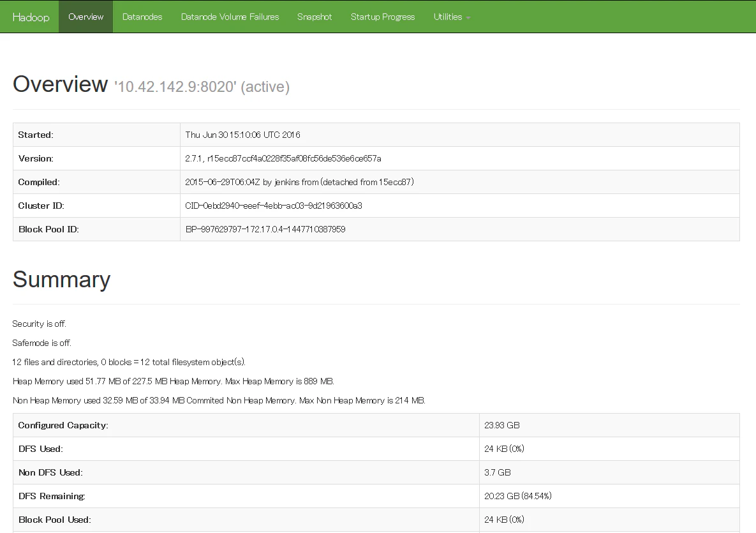Open the Hadoop brand link
The image size is (756, 533).
point(31,17)
